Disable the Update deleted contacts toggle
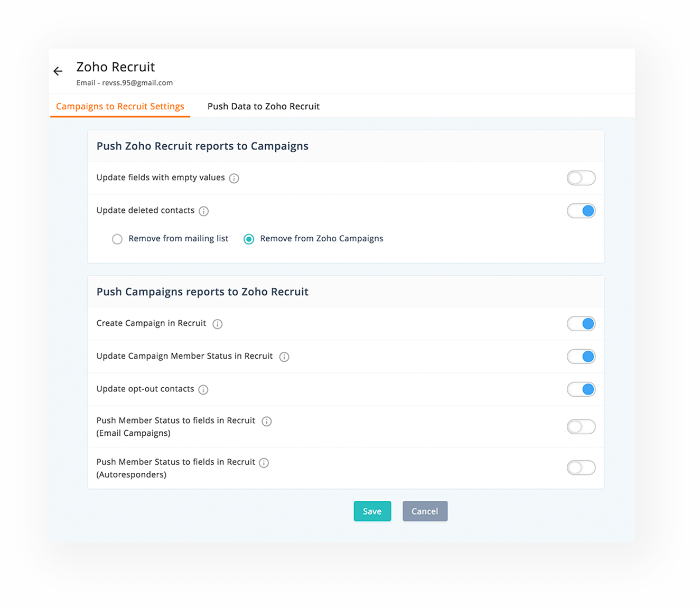Screen dimensions: 700x608 click(581, 211)
